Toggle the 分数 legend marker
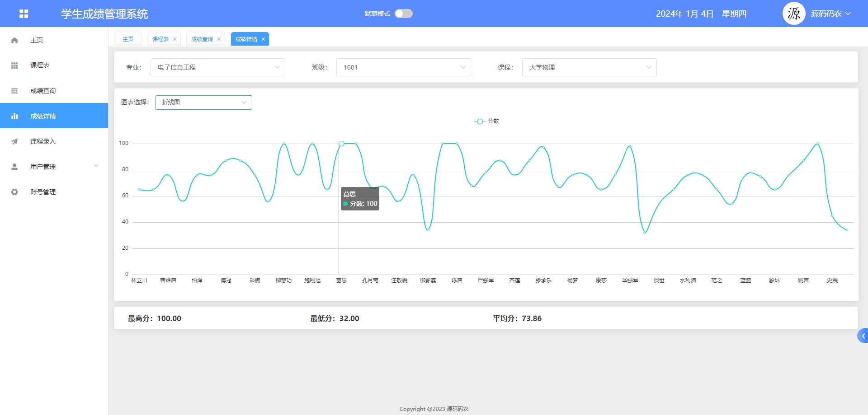The width and height of the screenshot is (868, 415). [480, 121]
